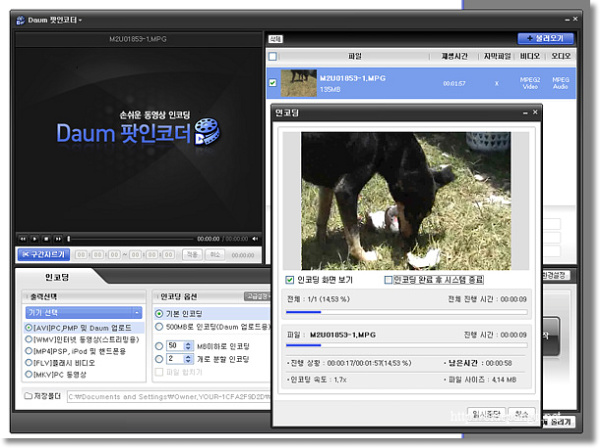Open the Daum 팟인코더 title menu arrow
The image size is (600, 448).
pyautogui.click(x=80, y=20)
